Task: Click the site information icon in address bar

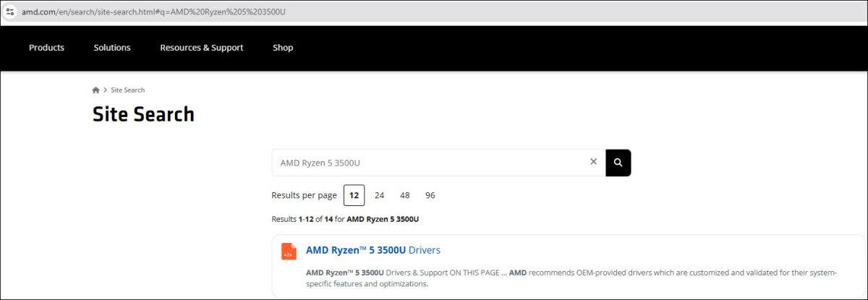Action: coord(10,12)
